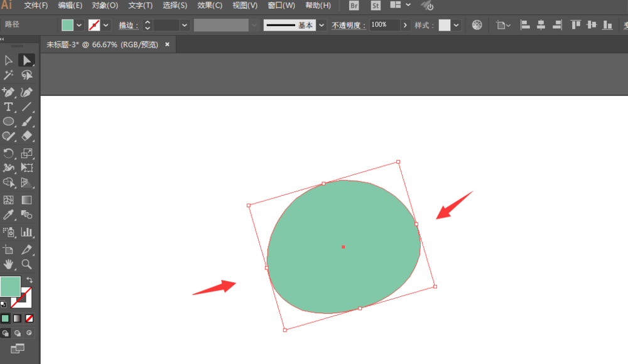
Task: Select the Warp width tool
Action: point(8,168)
